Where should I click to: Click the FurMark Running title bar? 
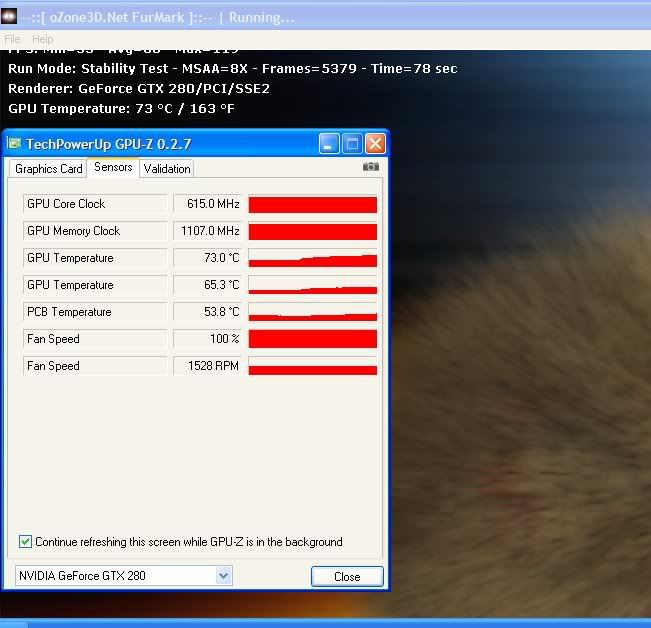coord(326,17)
